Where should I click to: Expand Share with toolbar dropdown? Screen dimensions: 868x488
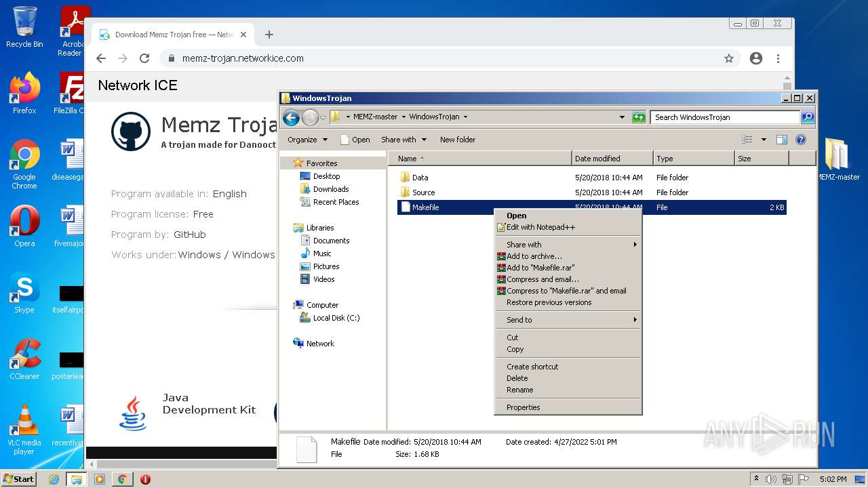point(403,140)
